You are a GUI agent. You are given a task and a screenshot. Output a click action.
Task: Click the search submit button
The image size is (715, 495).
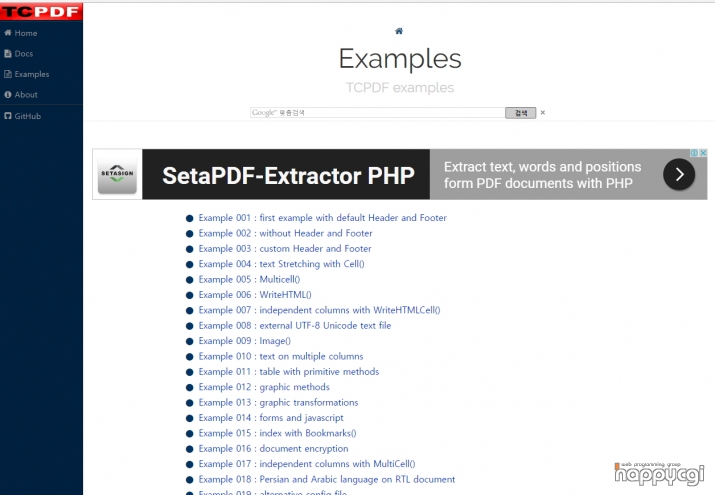coord(520,113)
